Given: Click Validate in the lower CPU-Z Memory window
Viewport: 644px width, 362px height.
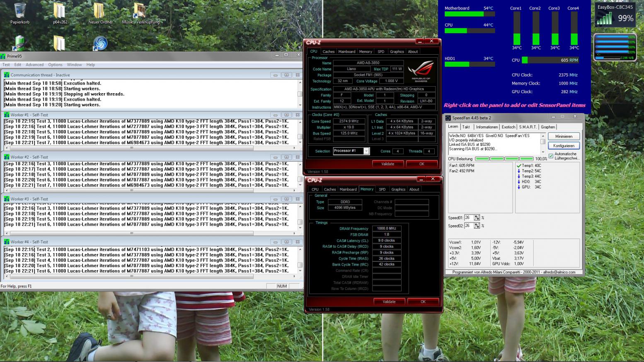Looking at the screenshot, I should [x=389, y=302].
